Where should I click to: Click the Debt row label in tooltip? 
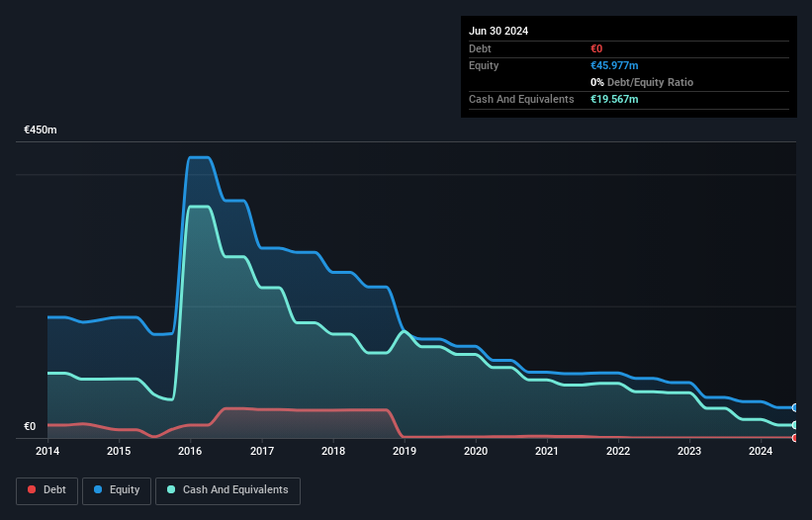(480, 48)
